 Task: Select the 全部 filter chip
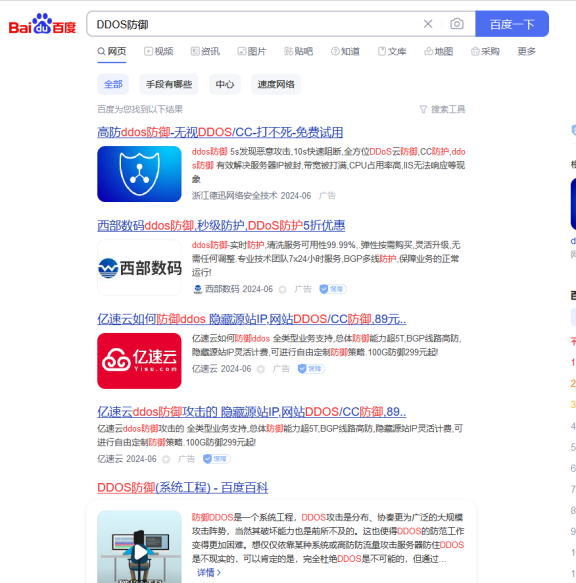click(x=113, y=84)
